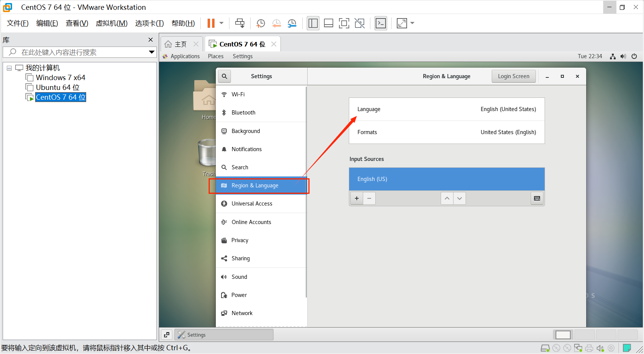The width and height of the screenshot is (644, 354).
Task: Open Network settings panel
Action: (x=261, y=313)
